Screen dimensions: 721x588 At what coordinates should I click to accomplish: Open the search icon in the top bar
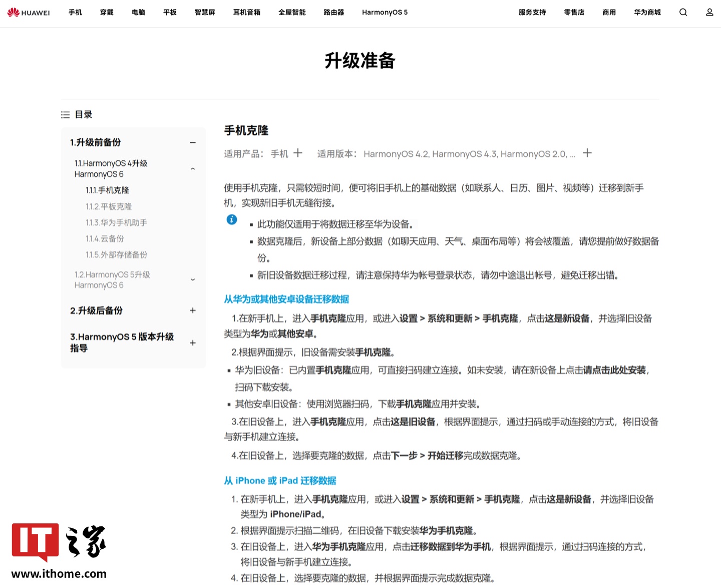point(683,12)
